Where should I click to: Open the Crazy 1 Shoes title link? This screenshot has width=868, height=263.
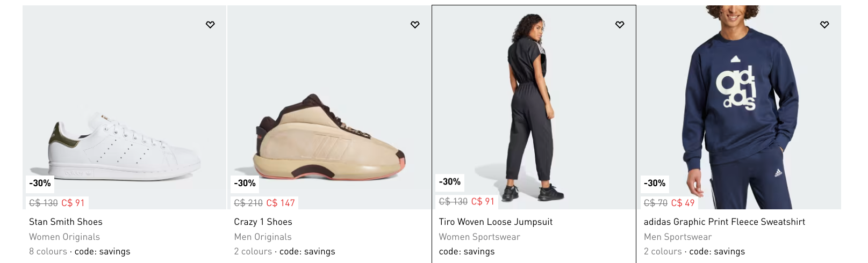[263, 222]
